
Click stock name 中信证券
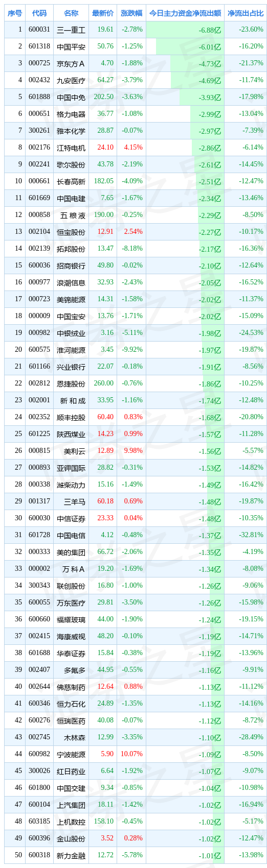click(x=71, y=518)
